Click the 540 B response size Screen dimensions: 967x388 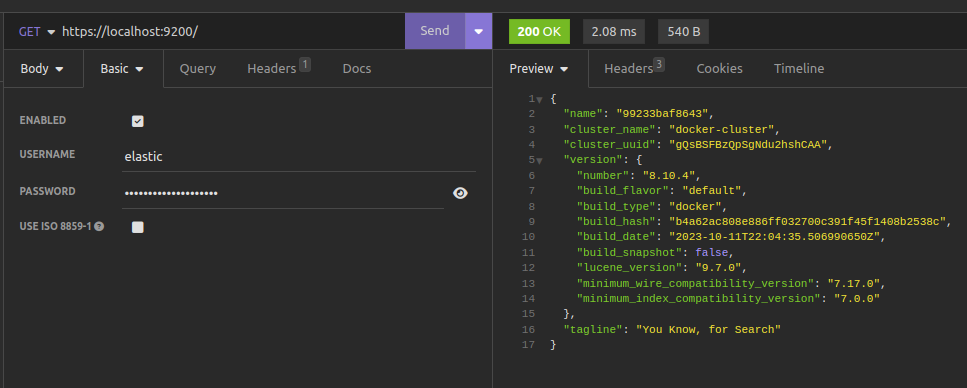click(683, 31)
